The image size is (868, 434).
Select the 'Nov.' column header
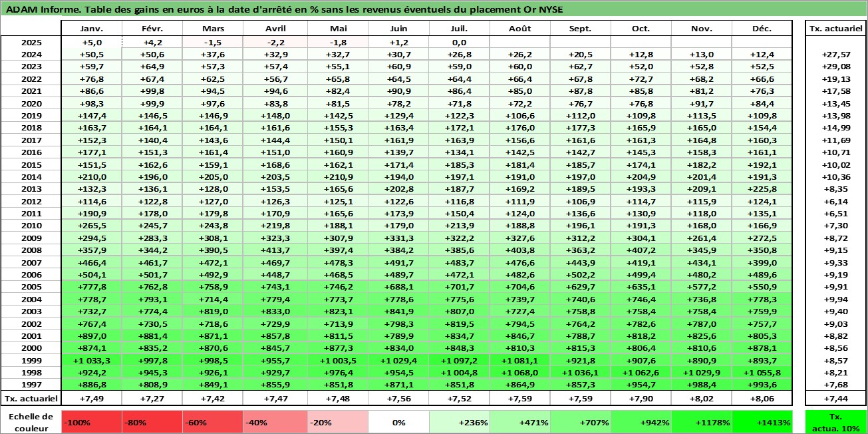tap(702, 29)
